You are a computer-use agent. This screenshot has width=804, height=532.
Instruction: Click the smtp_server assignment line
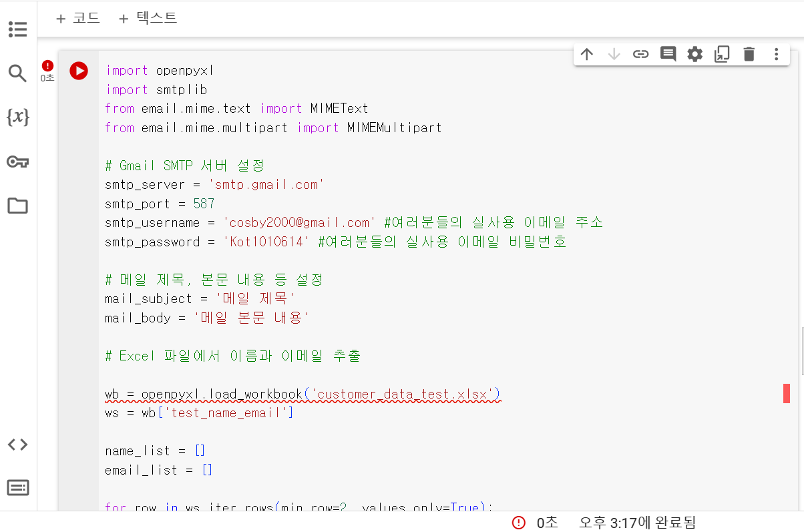click(214, 185)
